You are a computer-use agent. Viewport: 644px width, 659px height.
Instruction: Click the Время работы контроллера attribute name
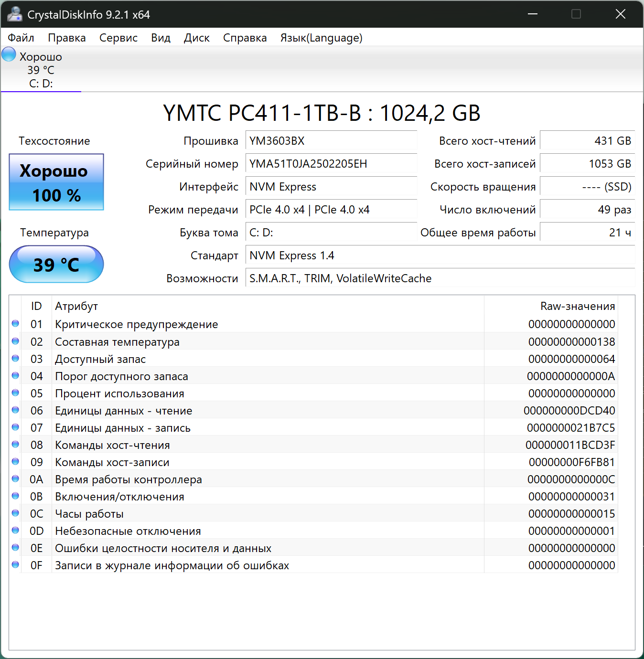(128, 479)
